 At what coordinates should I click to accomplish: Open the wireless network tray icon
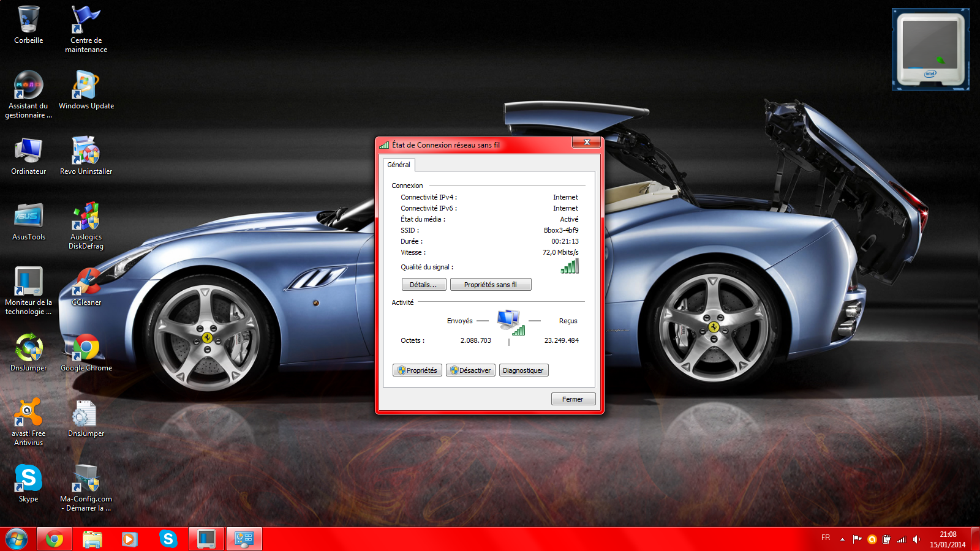(x=901, y=539)
